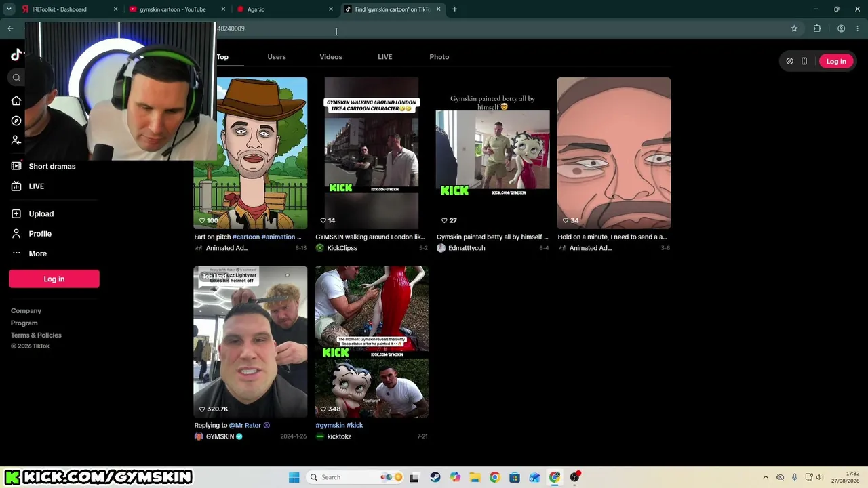The image size is (868, 488).
Task: Click the taskbar microphone icon
Action: [x=795, y=477]
